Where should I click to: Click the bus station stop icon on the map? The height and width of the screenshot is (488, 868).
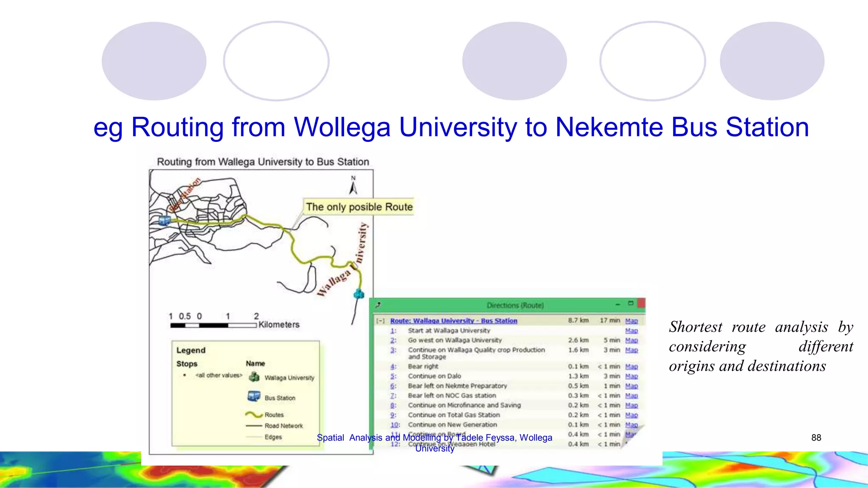[164, 220]
